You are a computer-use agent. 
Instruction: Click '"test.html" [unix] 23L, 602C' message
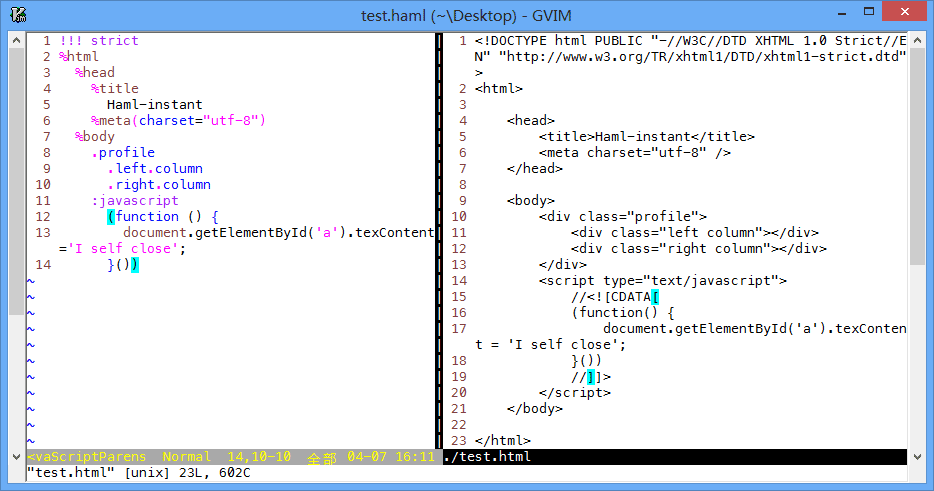pyautogui.click(x=139, y=473)
